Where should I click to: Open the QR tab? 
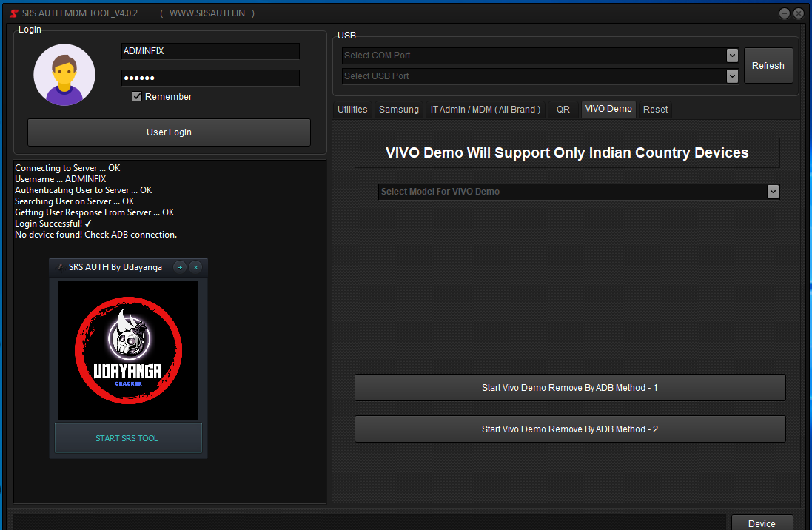point(563,110)
